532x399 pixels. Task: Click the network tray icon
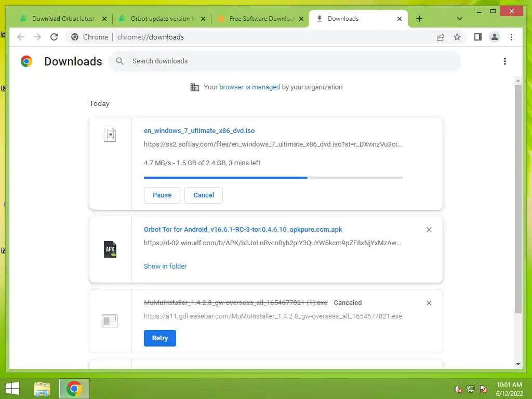pyautogui.click(x=470, y=389)
